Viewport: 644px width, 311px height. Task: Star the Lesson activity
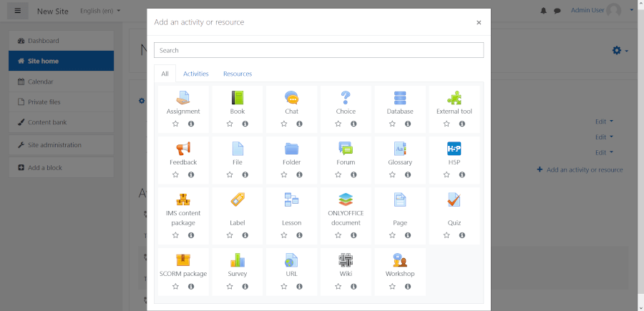pyautogui.click(x=284, y=235)
